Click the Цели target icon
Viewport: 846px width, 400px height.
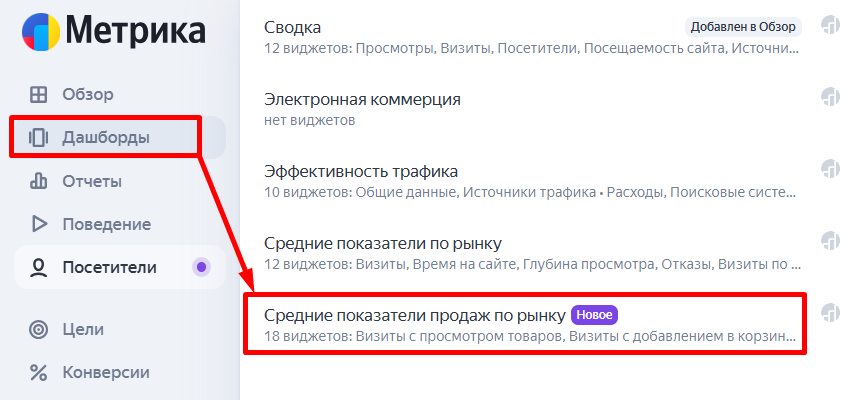coord(39,329)
